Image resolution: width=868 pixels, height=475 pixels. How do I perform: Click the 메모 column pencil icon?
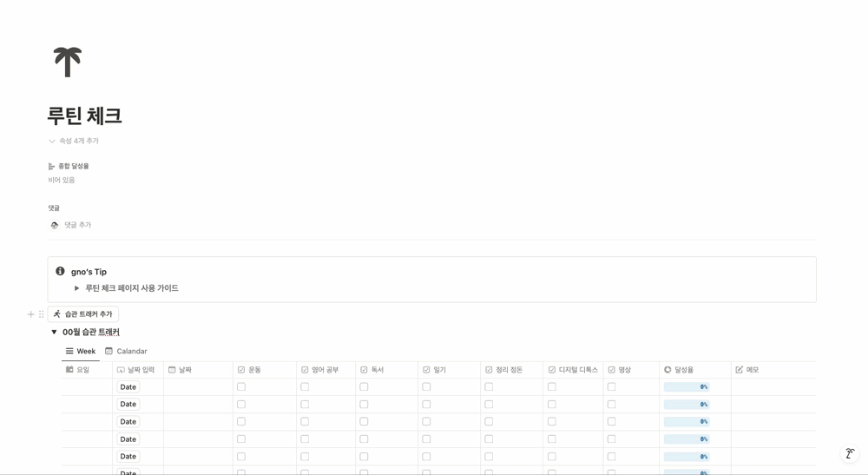[740, 370]
